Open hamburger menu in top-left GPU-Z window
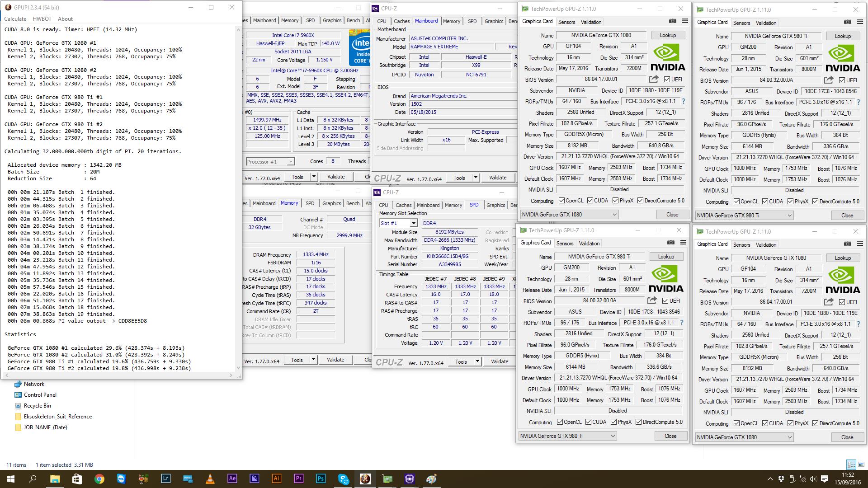Screen dimensions: 868x488 point(685,21)
